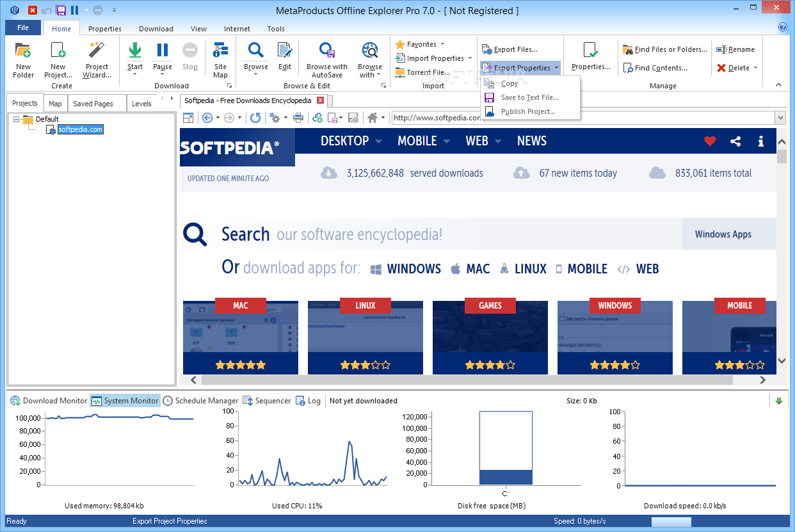The height and width of the screenshot is (532, 795).
Task: Open the Export Properties dropdown
Action: (556, 68)
